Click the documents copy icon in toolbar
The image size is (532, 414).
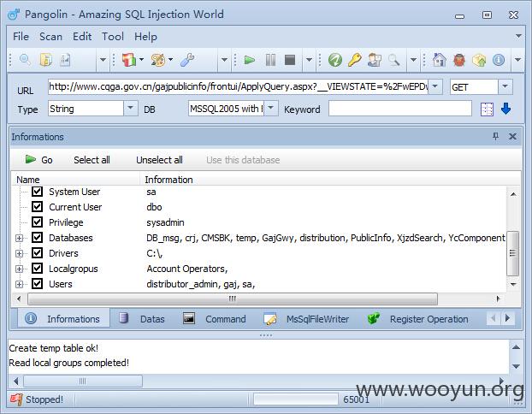point(46,60)
